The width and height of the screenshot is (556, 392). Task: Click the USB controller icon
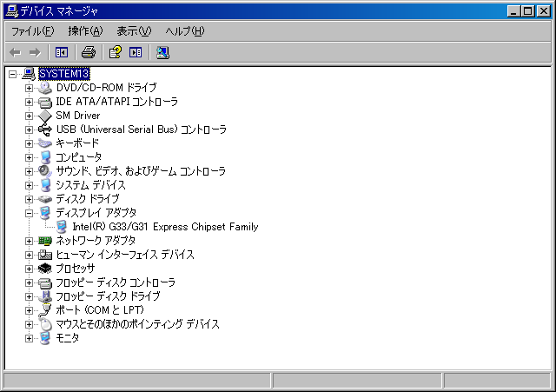[x=45, y=130]
